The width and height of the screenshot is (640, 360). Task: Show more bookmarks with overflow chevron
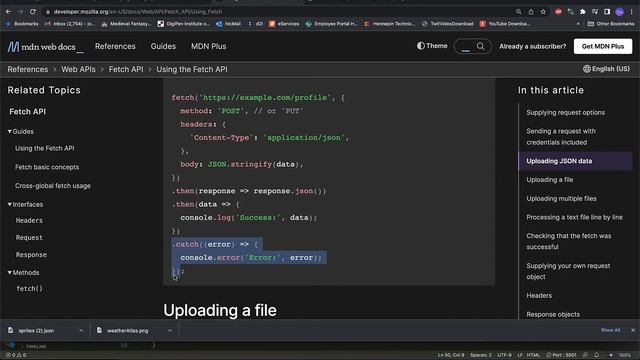(578, 24)
